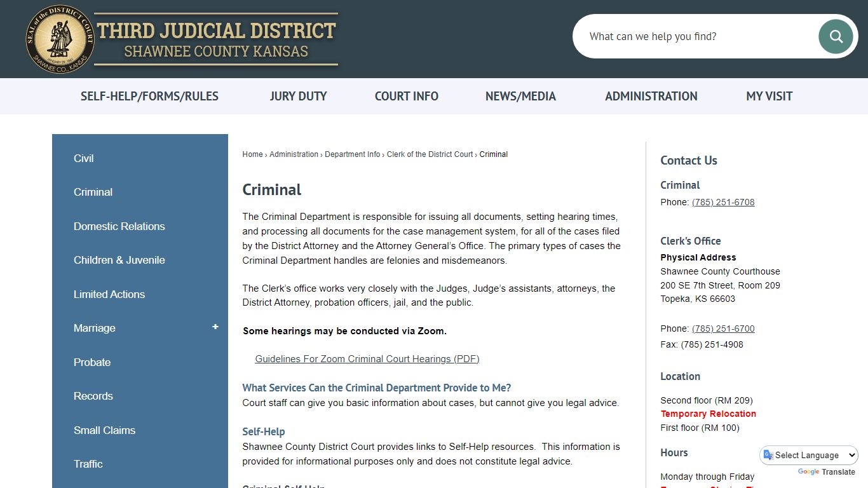Open Guidelines For Zoom Criminal Court Hearings PDF
This screenshot has height=488, width=868.
click(x=367, y=359)
